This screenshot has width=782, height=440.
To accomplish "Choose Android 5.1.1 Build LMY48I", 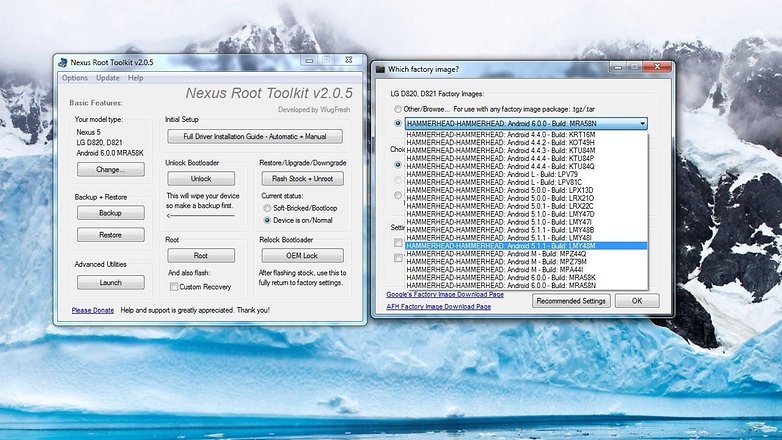I will click(526, 238).
